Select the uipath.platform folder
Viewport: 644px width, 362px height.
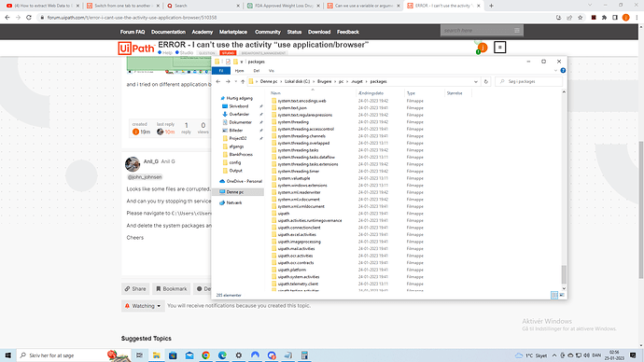point(291,270)
